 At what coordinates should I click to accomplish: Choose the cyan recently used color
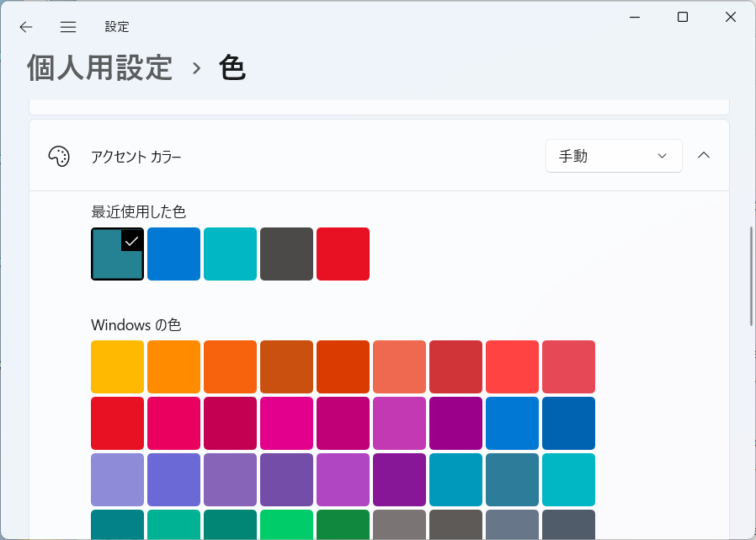[x=230, y=254]
